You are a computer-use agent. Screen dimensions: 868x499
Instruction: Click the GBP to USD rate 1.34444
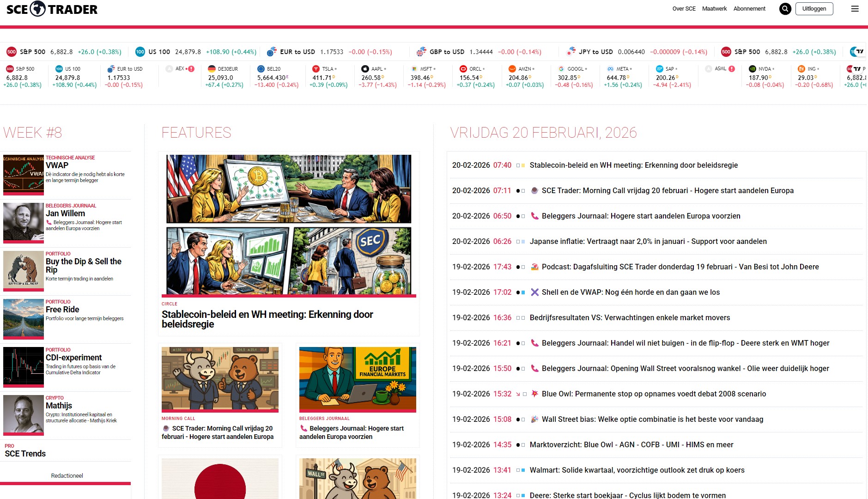pyautogui.click(x=481, y=52)
